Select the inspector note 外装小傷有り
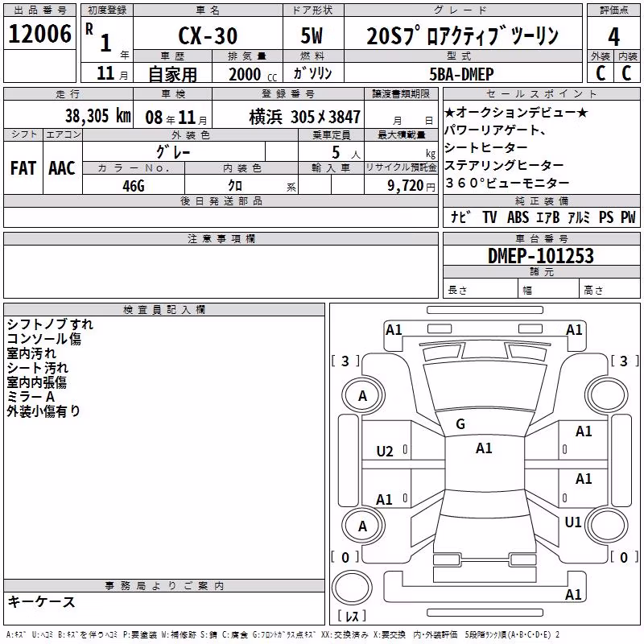The image size is (644, 644). pyautogui.click(x=43, y=411)
